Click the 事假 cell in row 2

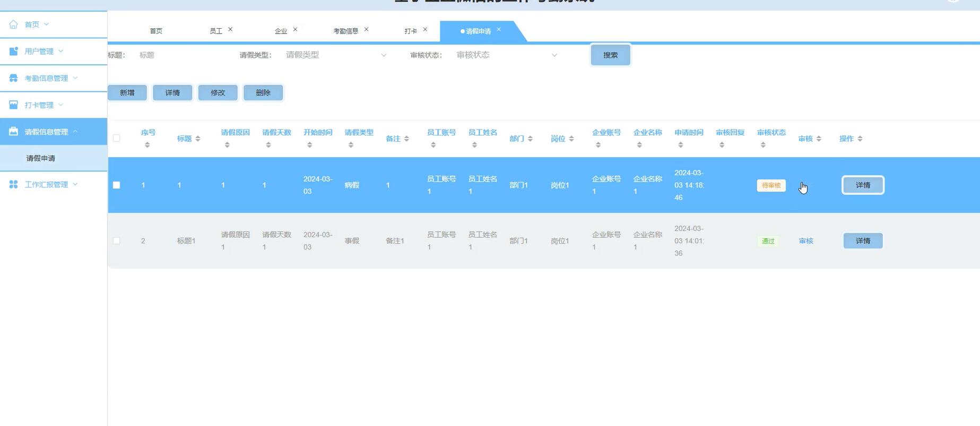[352, 241]
